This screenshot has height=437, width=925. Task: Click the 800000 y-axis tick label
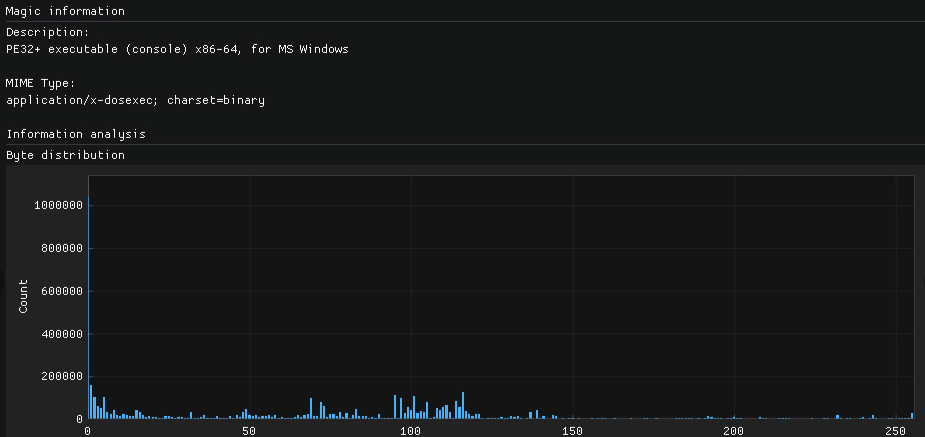(61, 248)
